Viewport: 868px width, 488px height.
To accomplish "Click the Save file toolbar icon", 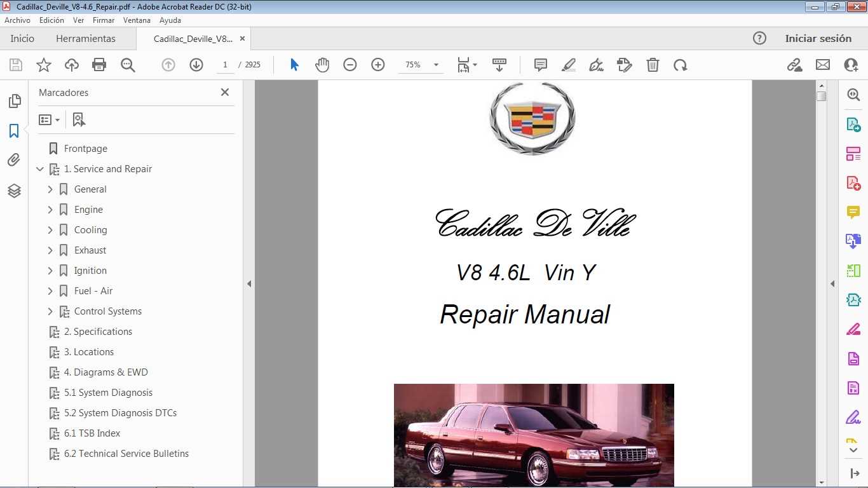I will pyautogui.click(x=16, y=65).
